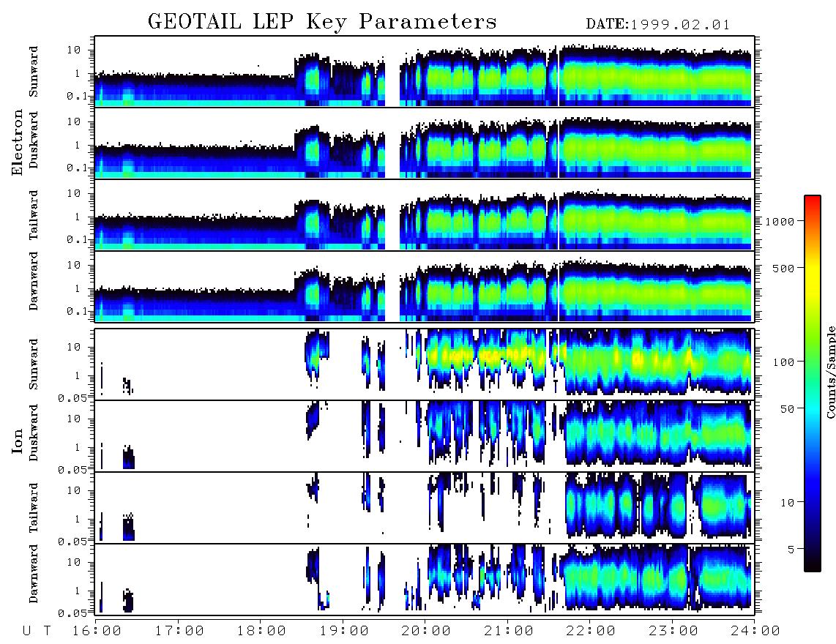Click the Electron Dawnward spectrogram panel
Viewport: 836px width, 644px height.
(425, 286)
